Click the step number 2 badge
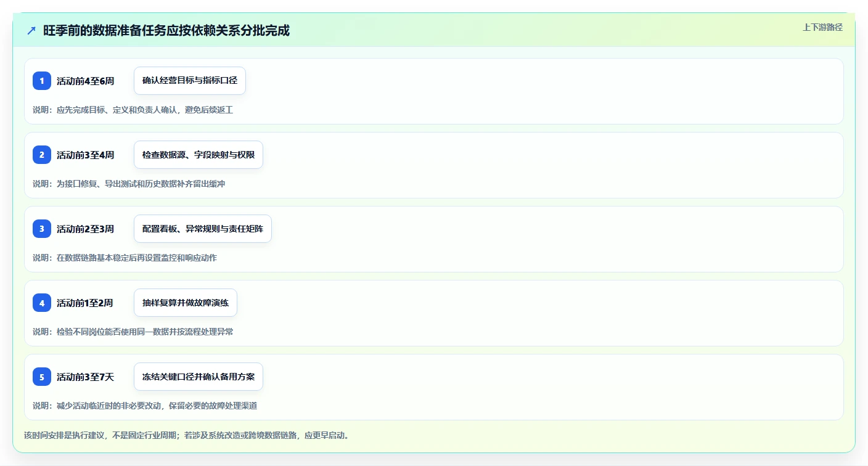 tap(42, 155)
